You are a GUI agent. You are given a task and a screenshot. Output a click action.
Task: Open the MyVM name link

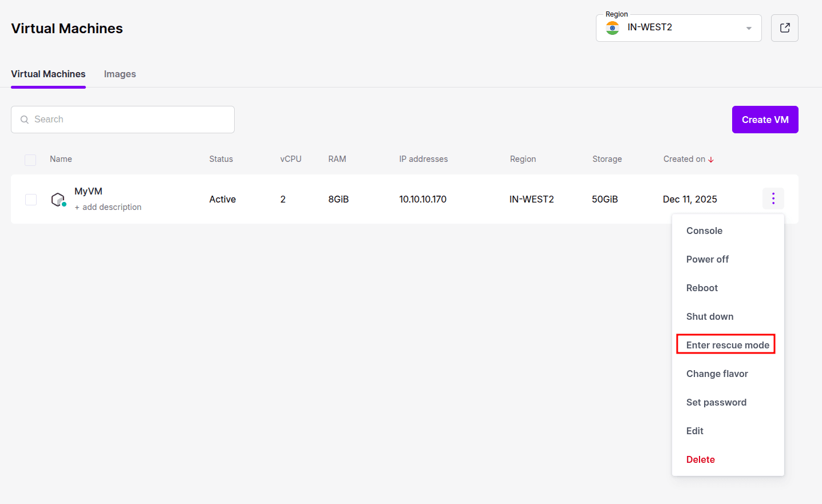pos(88,191)
